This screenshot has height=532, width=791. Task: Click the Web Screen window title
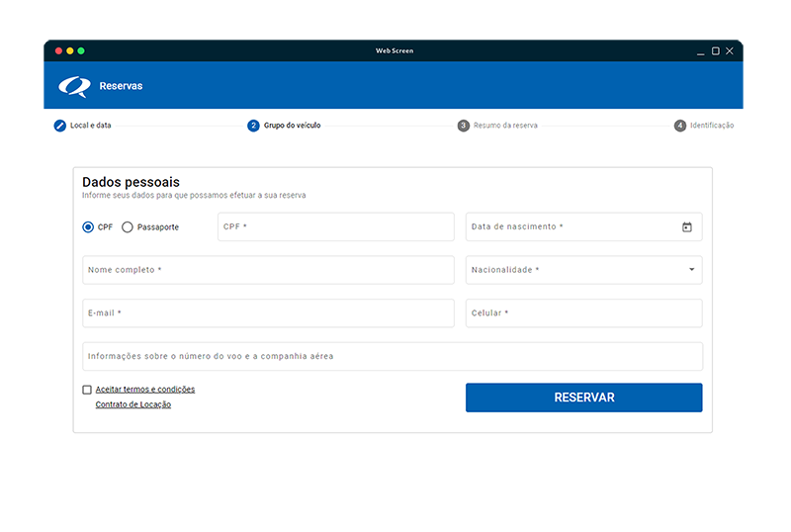[x=395, y=51]
